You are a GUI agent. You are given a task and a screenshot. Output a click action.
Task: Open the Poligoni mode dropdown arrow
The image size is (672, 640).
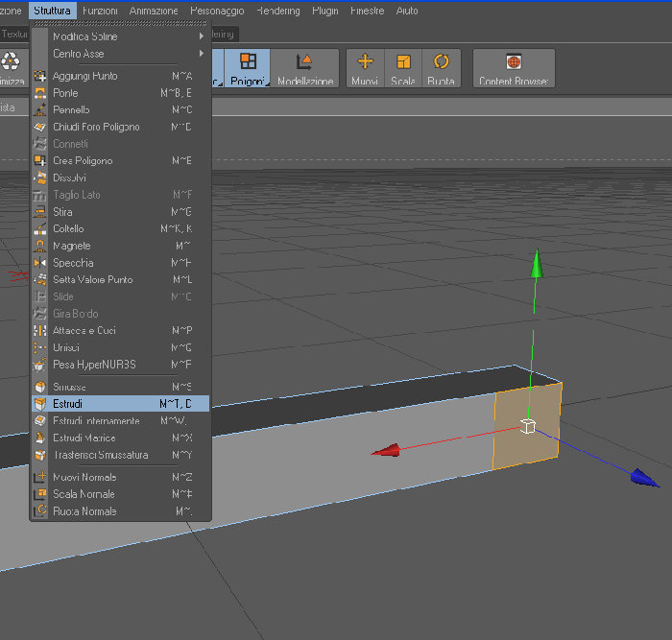click(x=267, y=83)
